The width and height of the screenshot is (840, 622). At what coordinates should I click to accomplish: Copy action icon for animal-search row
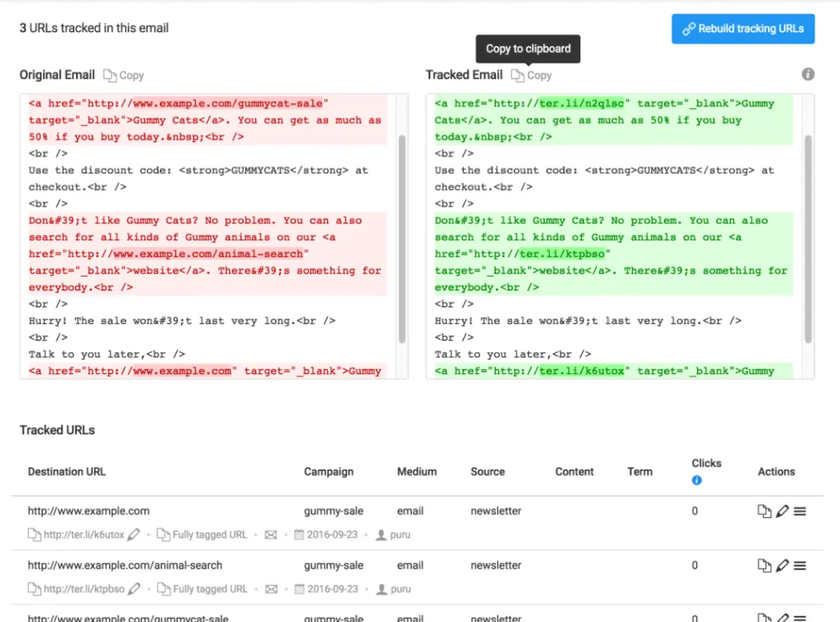coord(764,565)
